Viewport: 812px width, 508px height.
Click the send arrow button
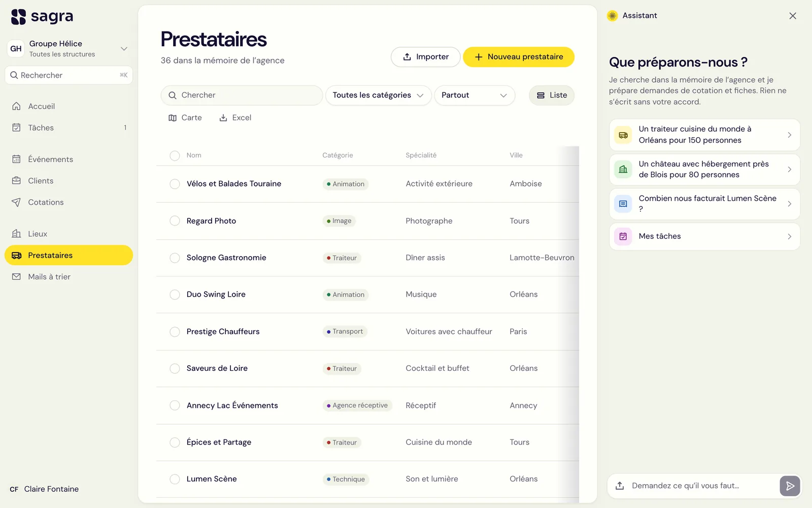click(x=790, y=486)
